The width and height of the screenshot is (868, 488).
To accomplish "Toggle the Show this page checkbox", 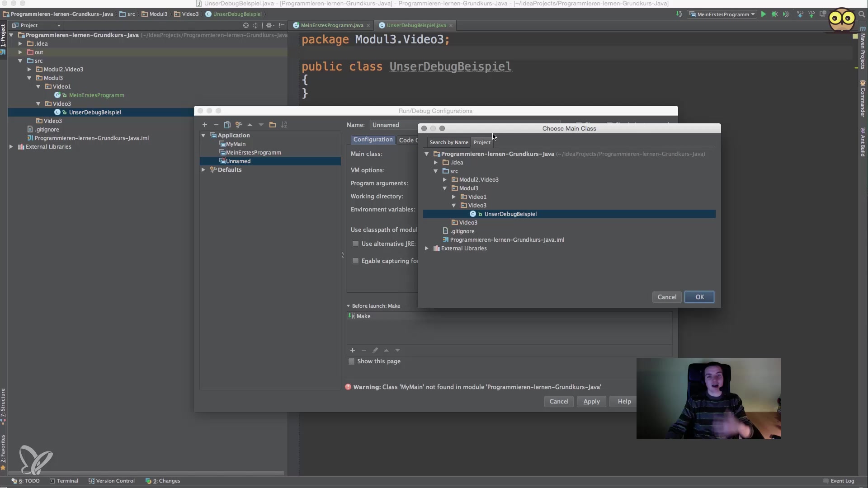I will pyautogui.click(x=351, y=361).
